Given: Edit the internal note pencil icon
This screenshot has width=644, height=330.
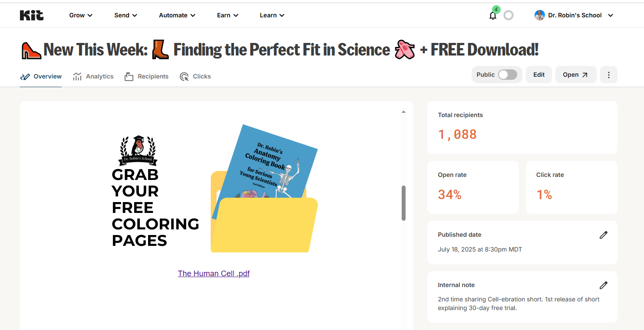Looking at the screenshot, I should point(603,285).
